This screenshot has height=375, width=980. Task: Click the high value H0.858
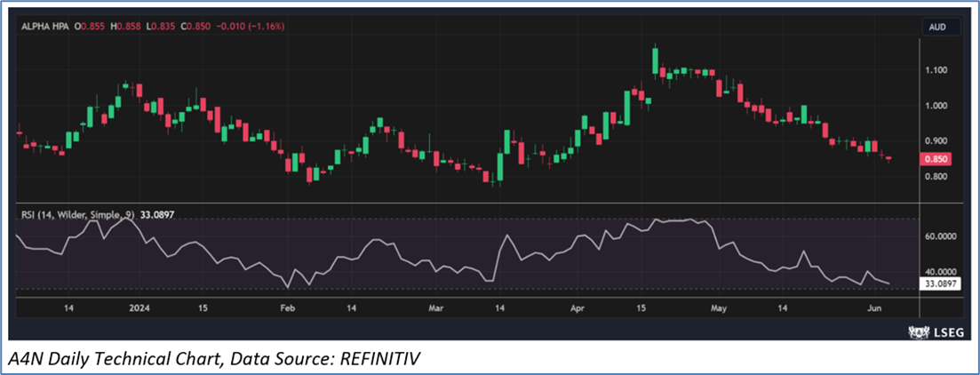tap(126, 28)
